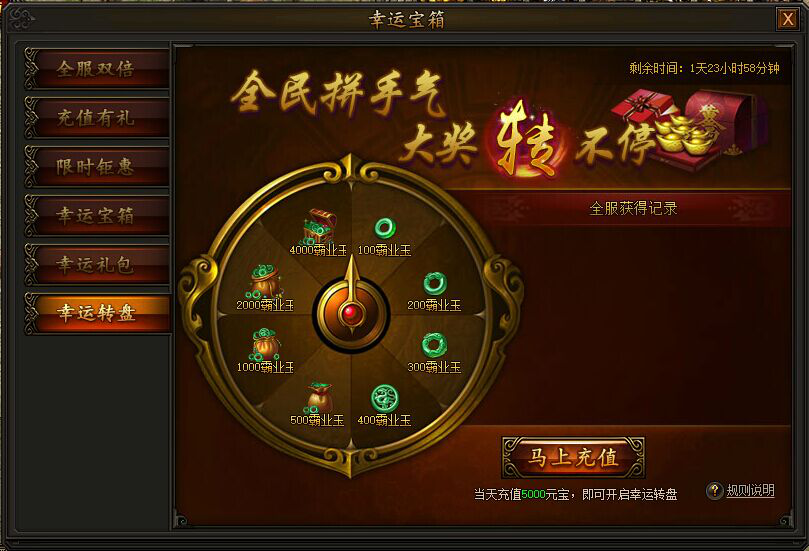809x551 pixels.
Task: Click the question mark help icon
Action: pos(715,490)
